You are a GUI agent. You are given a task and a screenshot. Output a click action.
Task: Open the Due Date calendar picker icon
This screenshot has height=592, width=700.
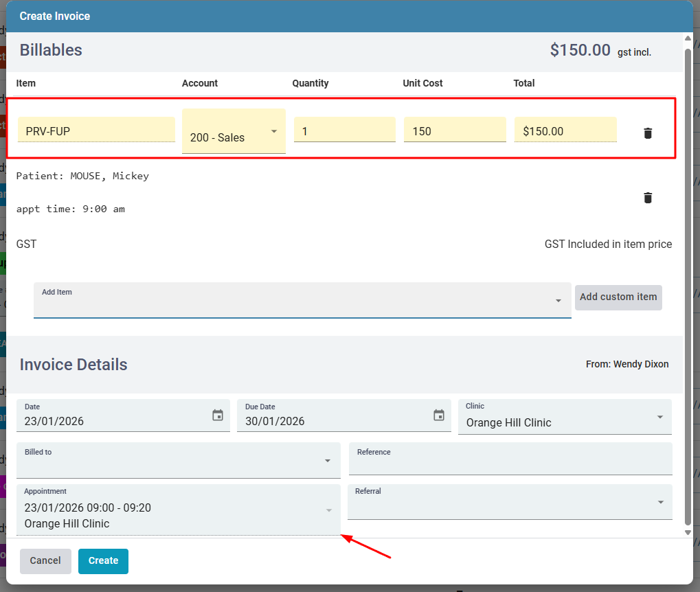tap(439, 415)
